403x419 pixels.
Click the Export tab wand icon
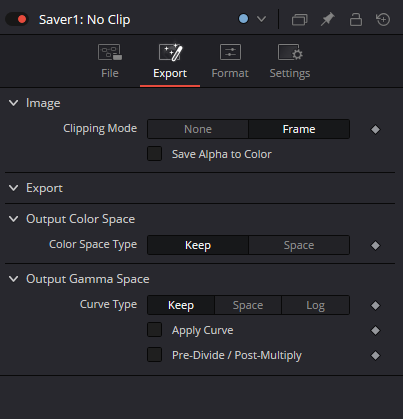point(170,52)
